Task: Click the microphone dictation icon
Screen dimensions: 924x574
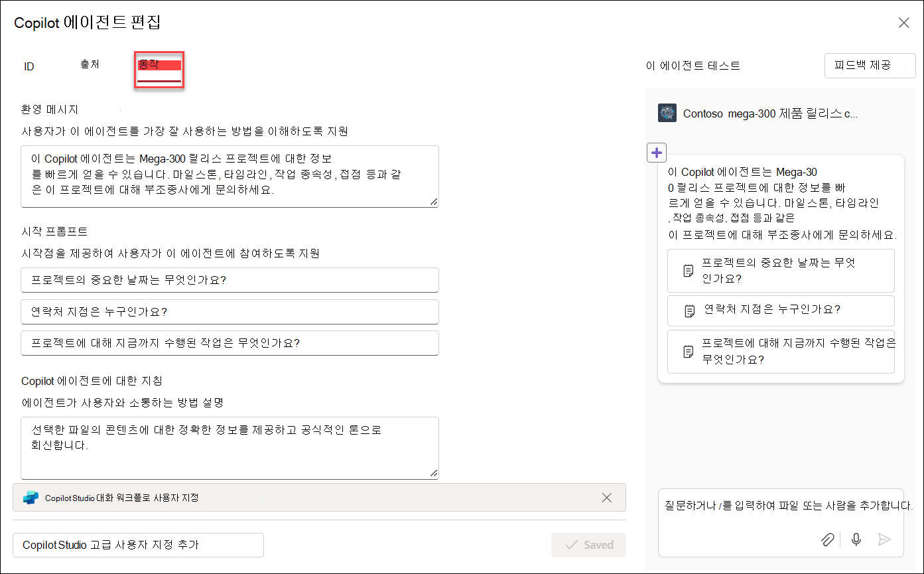Action: (x=856, y=539)
